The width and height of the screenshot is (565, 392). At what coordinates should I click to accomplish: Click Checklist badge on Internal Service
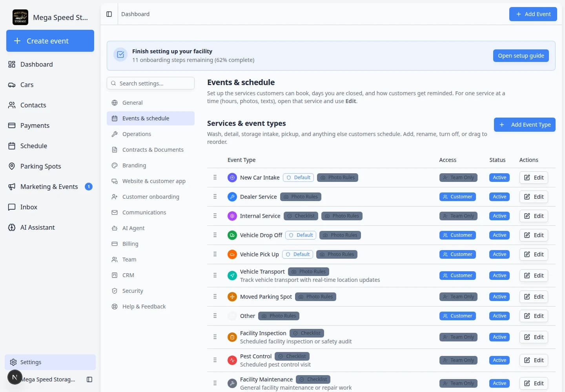(301, 216)
